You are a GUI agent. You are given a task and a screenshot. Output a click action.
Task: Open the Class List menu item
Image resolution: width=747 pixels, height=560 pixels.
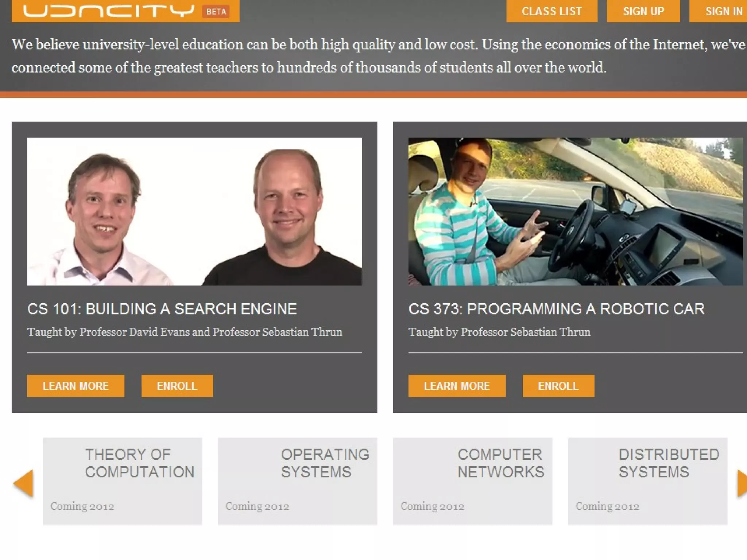552,11
